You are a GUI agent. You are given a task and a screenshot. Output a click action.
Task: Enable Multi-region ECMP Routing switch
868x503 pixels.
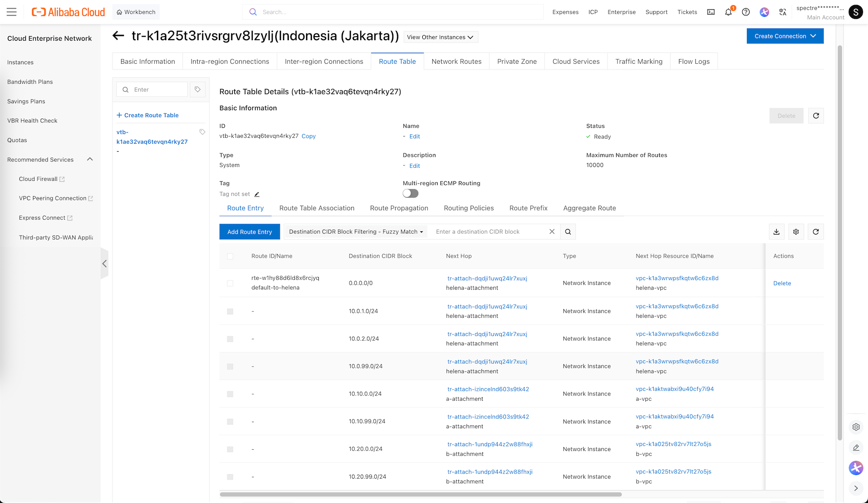tap(410, 193)
